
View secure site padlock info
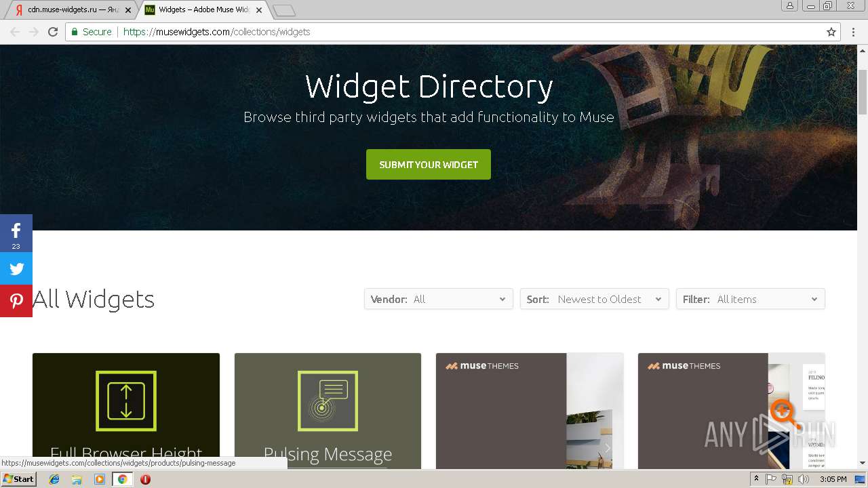tap(75, 32)
